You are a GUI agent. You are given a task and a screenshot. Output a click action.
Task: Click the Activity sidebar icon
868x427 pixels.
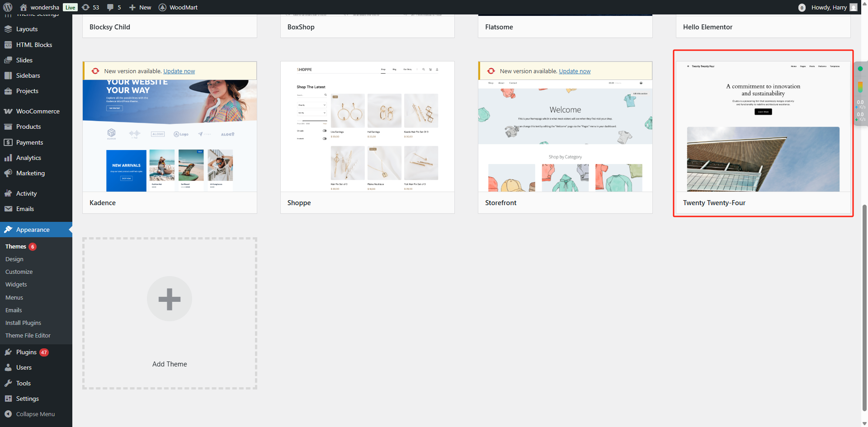(x=8, y=193)
